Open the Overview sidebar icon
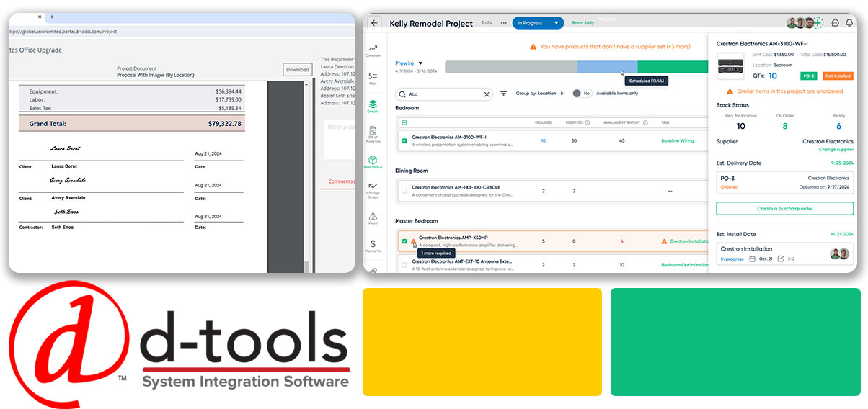Screen dimensions: 868x409 [373, 50]
